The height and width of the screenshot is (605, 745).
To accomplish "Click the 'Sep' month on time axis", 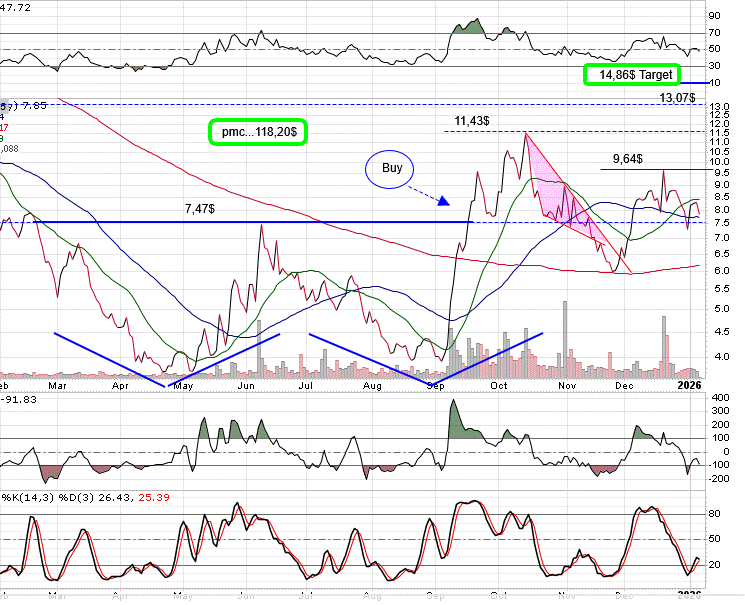I will (435, 384).
